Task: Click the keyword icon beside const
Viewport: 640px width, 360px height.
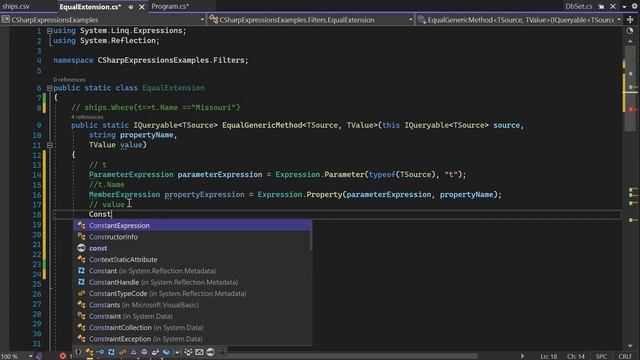Action: (82, 248)
